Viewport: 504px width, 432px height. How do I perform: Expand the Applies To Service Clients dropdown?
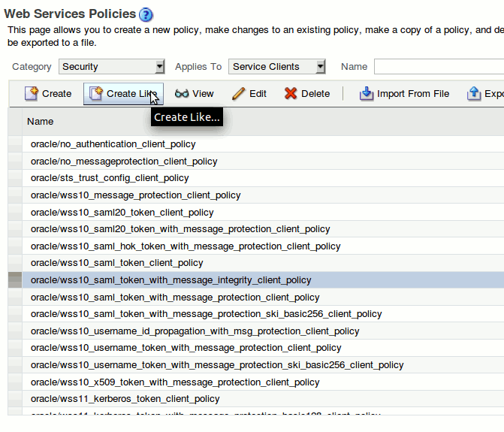coord(277,67)
